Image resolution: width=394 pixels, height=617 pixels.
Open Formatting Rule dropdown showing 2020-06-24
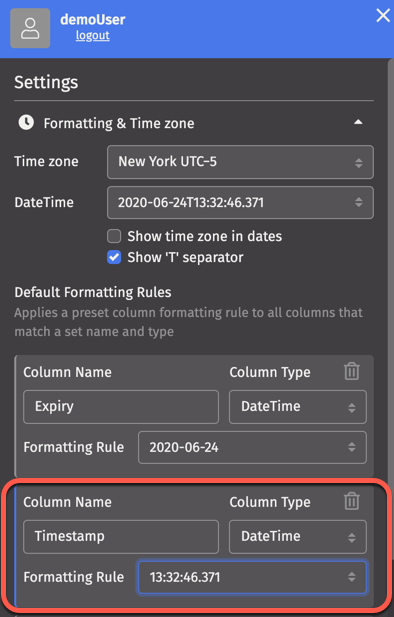(x=252, y=447)
